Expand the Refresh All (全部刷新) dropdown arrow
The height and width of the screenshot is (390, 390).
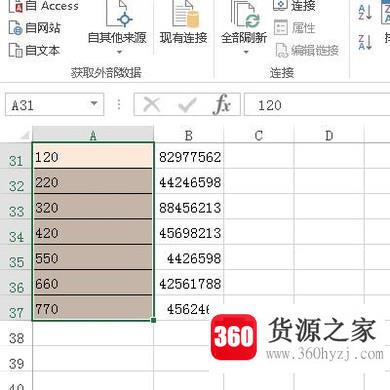[246, 52]
